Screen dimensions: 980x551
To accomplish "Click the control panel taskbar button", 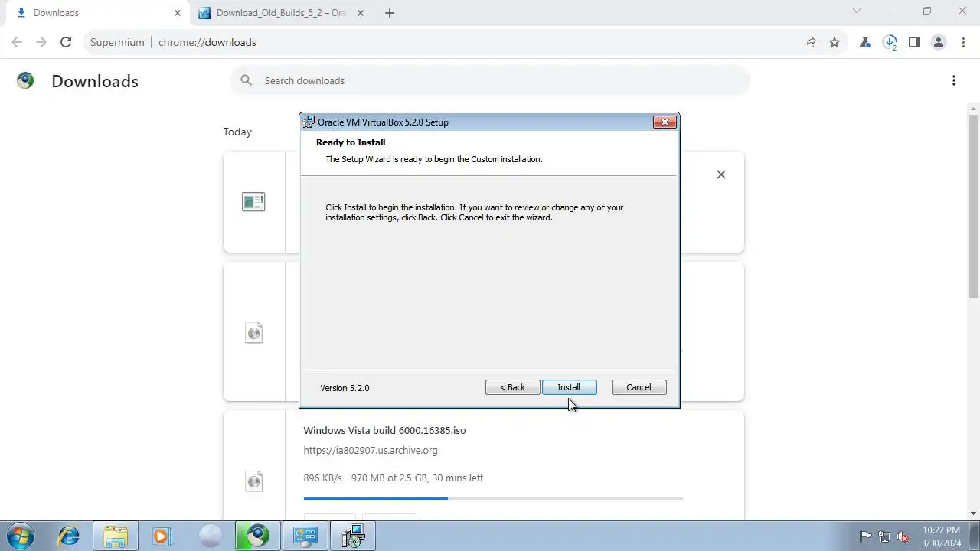I will [305, 536].
